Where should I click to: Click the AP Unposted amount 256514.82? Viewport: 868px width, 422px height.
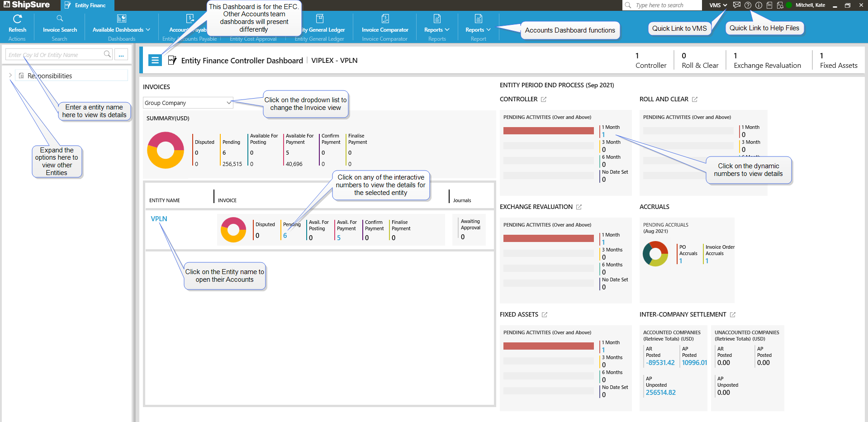[x=660, y=393]
